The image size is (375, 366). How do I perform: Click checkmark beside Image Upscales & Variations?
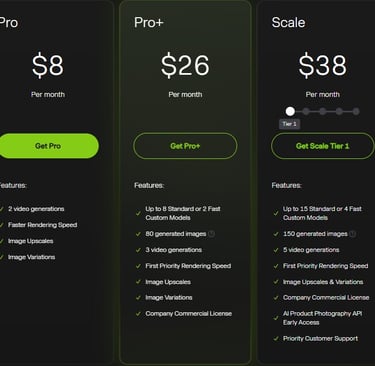coord(276,282)
